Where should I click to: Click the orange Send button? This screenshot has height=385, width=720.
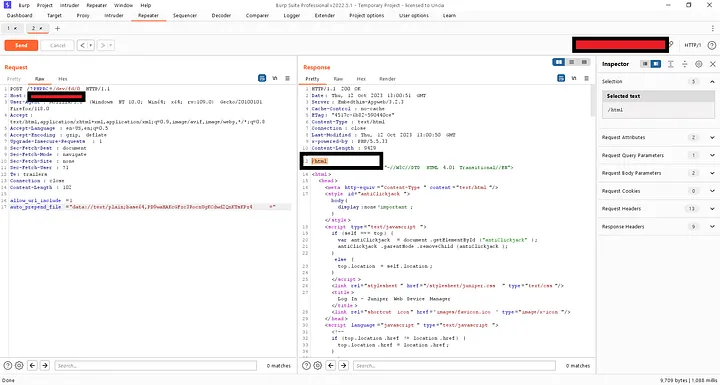tap(21, 45)
